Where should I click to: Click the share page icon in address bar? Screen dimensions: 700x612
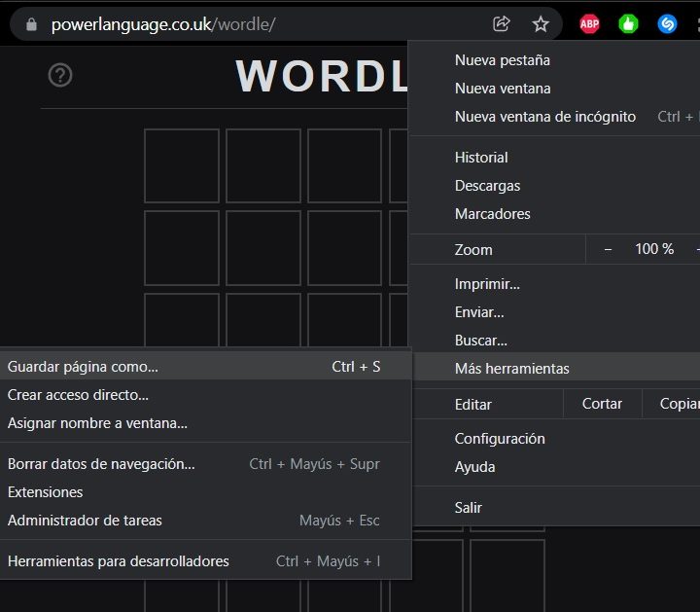(x=502, y=24)
